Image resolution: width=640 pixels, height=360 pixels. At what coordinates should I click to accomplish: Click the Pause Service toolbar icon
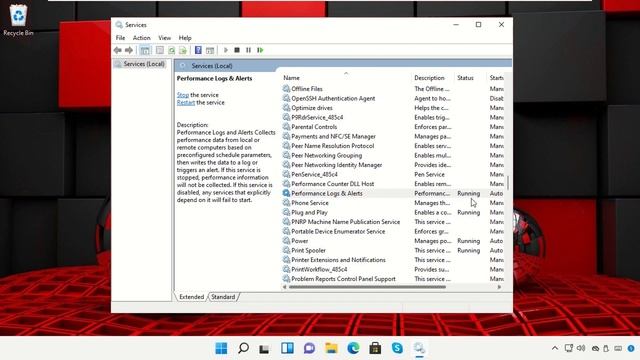pos(248,50)
